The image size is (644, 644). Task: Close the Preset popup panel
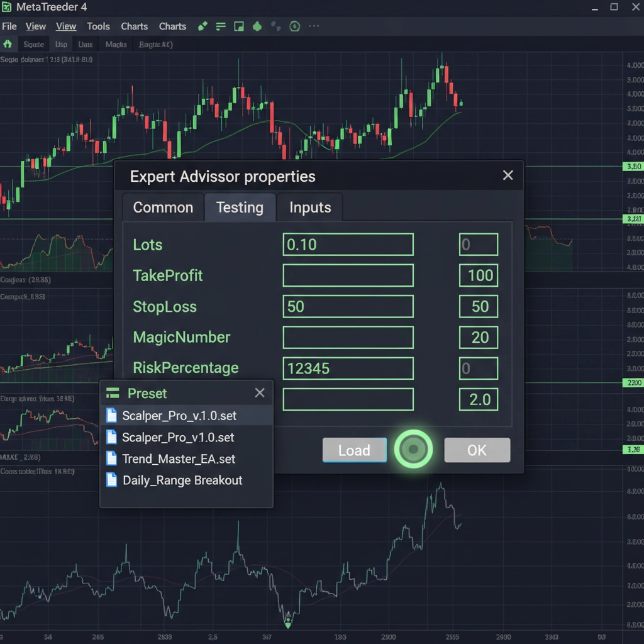coord(260,394)
